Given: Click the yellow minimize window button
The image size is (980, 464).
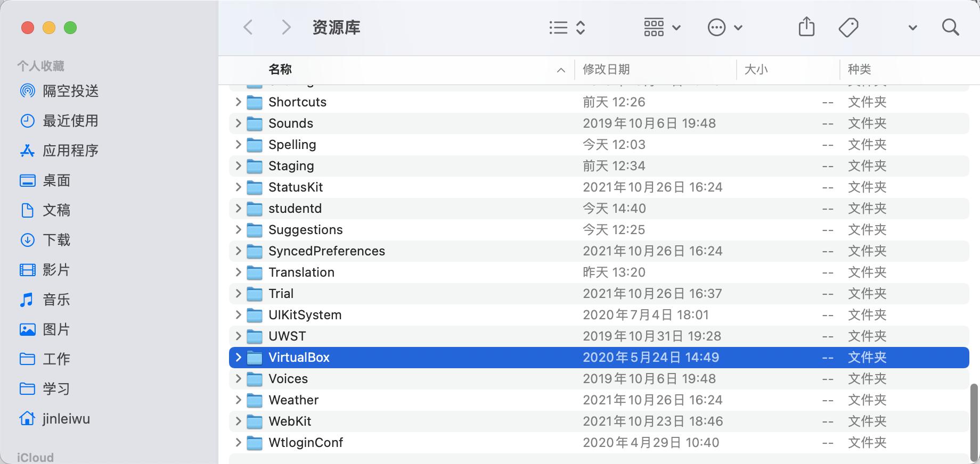Looking at the screenshot, I should click(x=49, y=28).
